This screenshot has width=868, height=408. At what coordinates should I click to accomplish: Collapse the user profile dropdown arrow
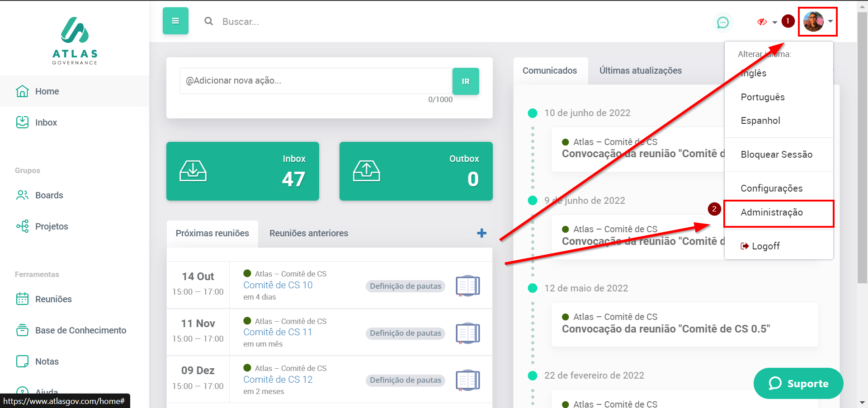click(x=830, y=21)
